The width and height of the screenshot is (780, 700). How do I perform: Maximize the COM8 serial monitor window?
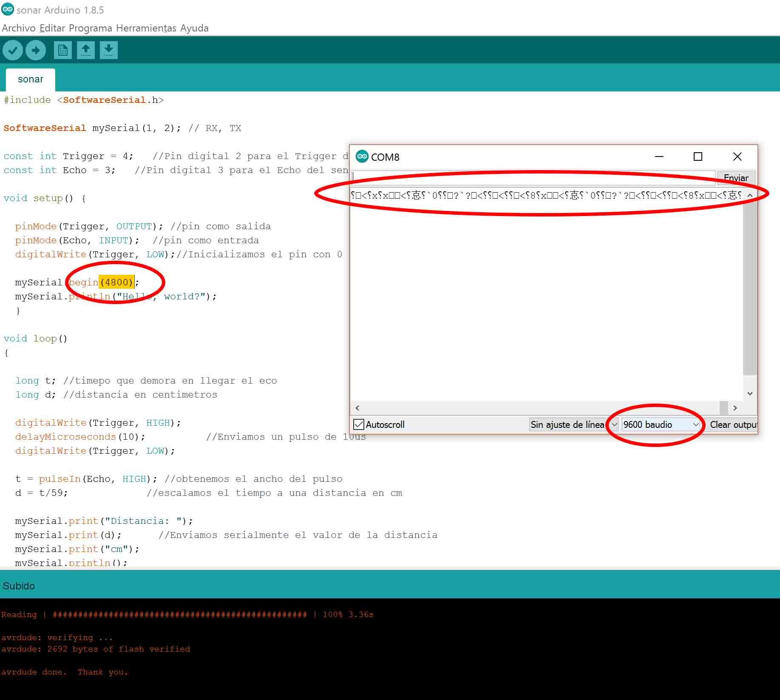pos(698,157)
